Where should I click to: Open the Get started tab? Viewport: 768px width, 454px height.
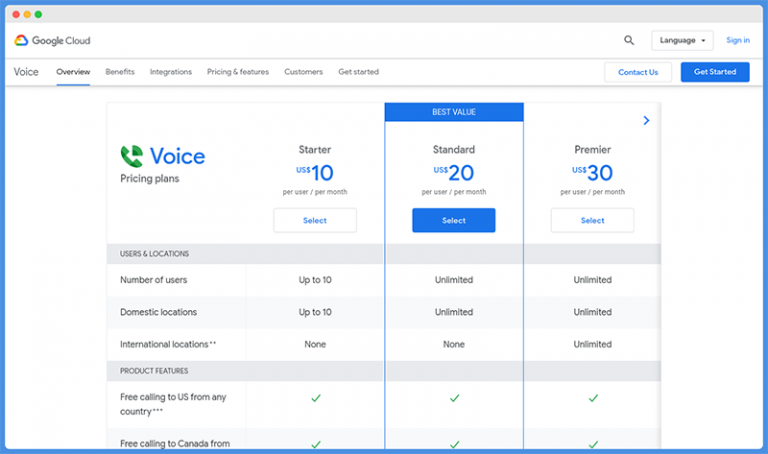(x=359, y=72)
